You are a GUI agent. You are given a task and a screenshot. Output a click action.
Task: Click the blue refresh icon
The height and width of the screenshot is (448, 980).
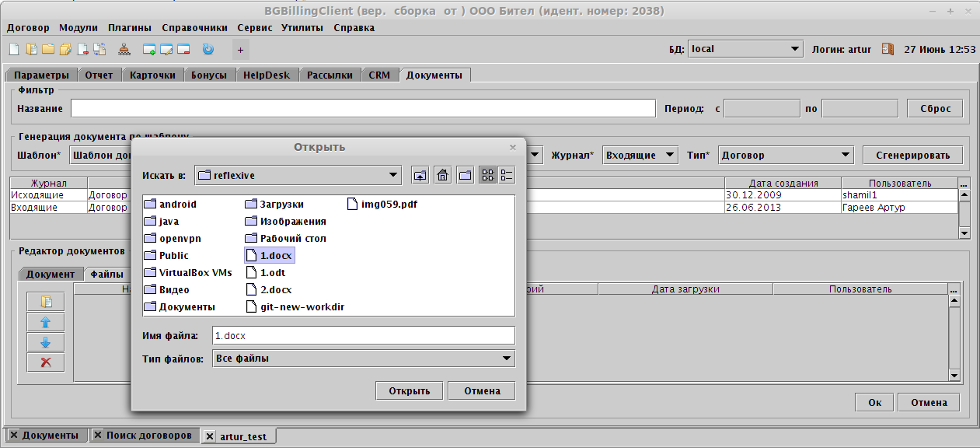click(208, 49)
